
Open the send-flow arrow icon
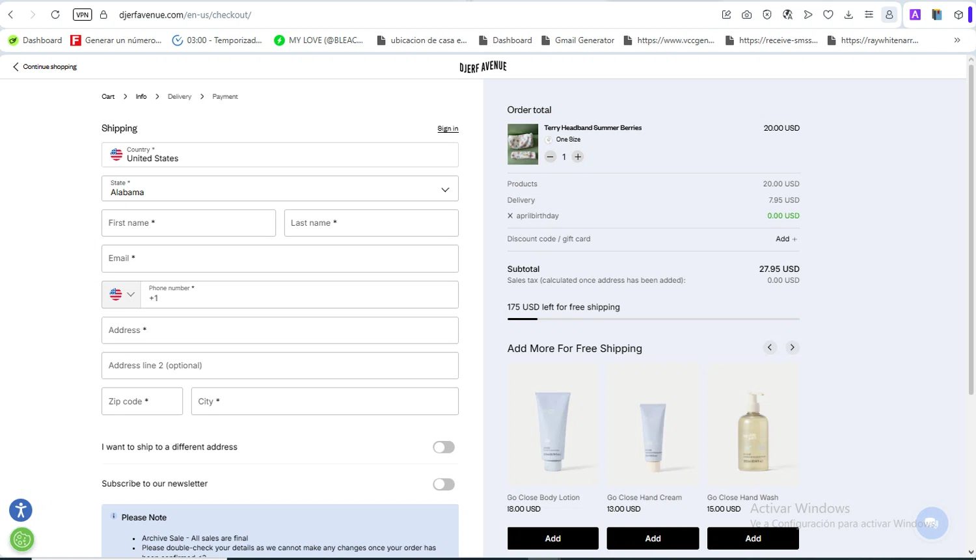[x=808, y=14]
